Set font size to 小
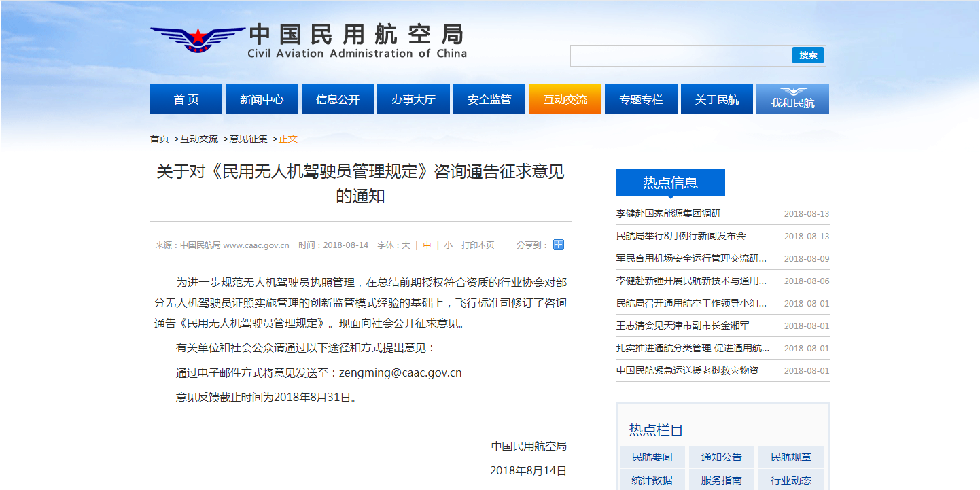 pos(448,245)
